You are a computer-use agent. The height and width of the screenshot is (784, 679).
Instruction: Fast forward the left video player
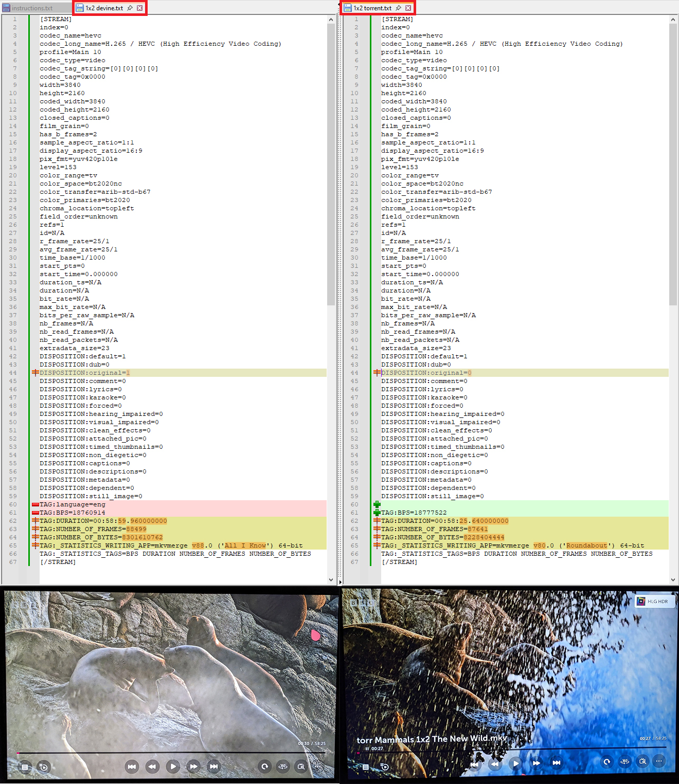coord(193,767)
